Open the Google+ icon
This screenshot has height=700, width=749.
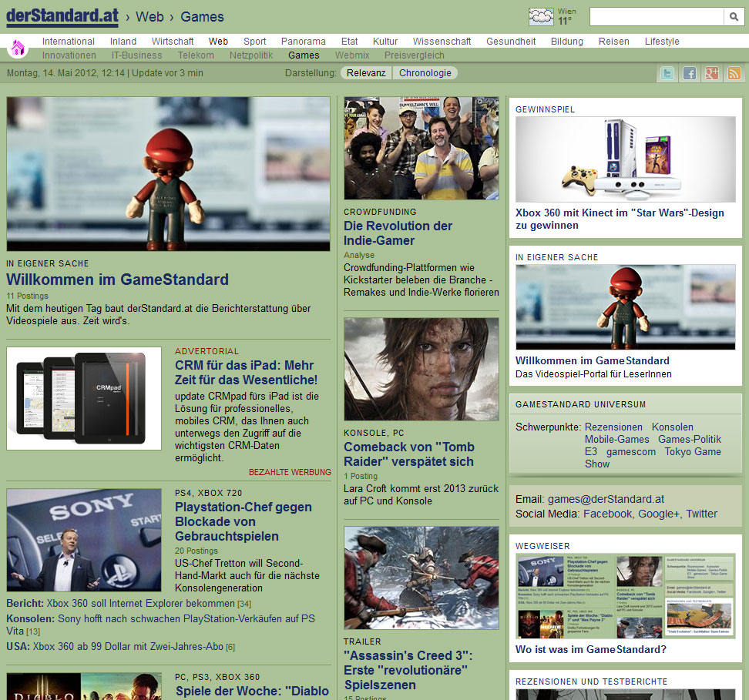[x=711, y=73]
